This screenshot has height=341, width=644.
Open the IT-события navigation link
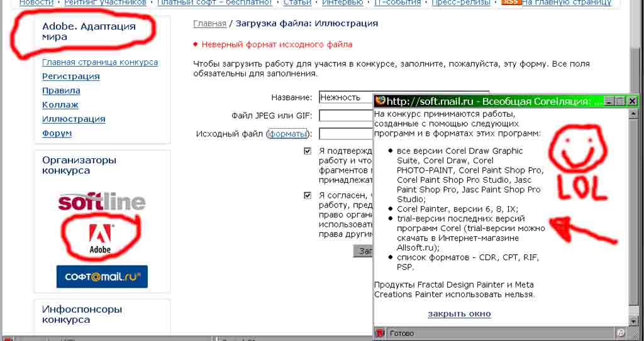click(x=397, y=3)
